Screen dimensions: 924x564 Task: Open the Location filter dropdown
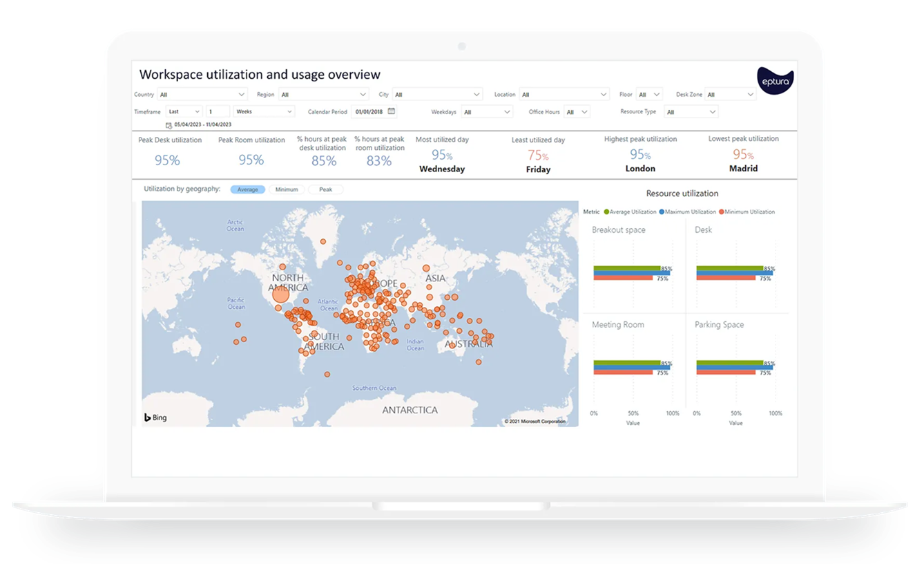pyautogui.click(x=564, y=95)
